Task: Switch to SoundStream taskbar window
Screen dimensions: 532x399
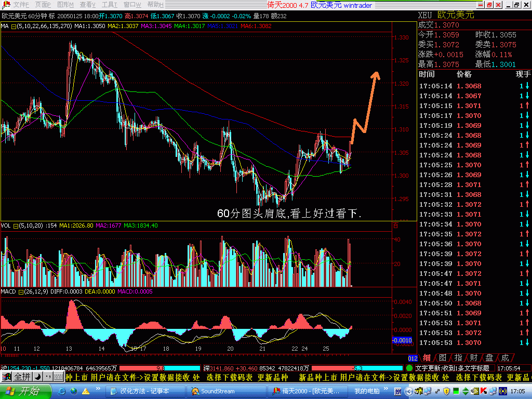Action: [x=225, y=391]
